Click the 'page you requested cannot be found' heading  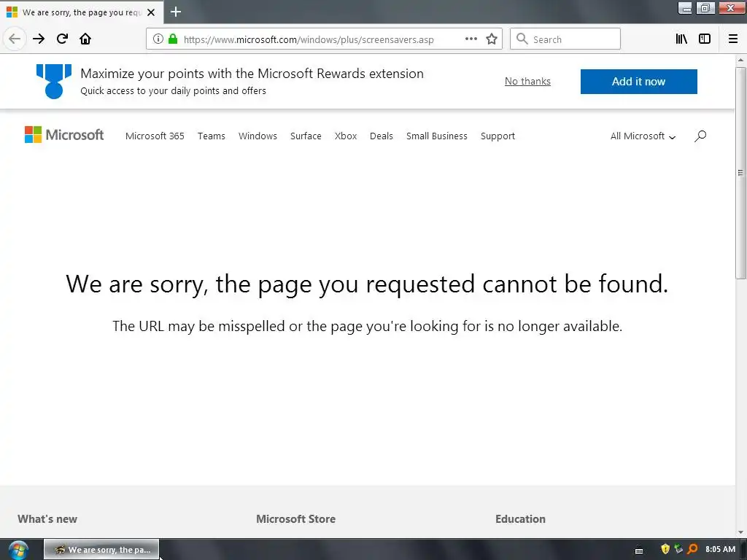367,284
